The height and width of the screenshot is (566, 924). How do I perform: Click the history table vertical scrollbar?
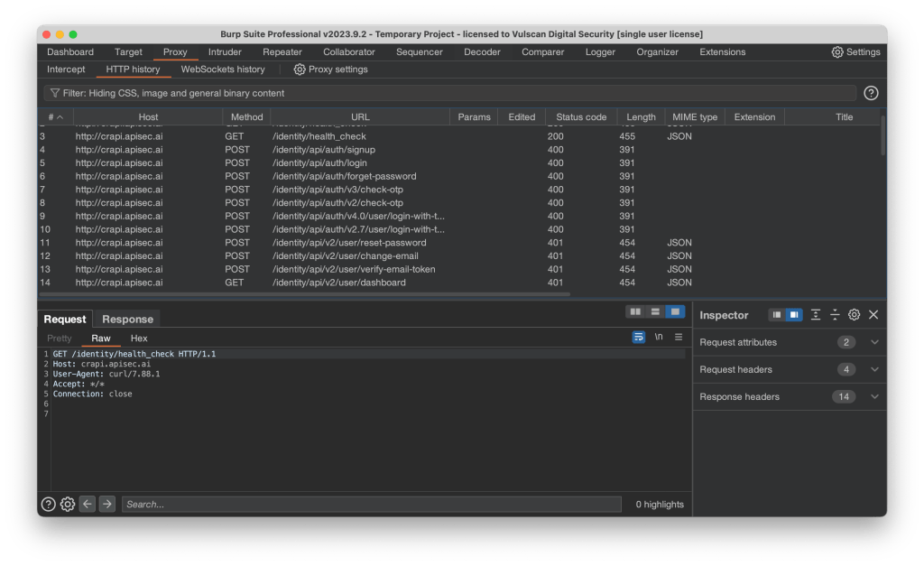[x=882, y=135]
